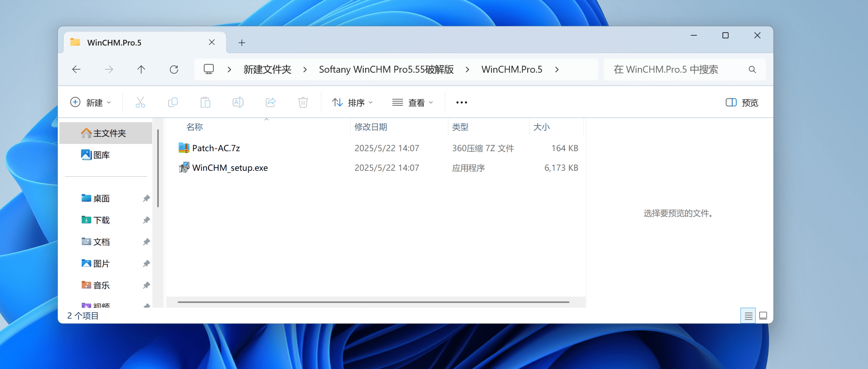Open the more options ellipsis menu
The height and width of the screenshot is (369, 868).
click(x=461, y=103)
